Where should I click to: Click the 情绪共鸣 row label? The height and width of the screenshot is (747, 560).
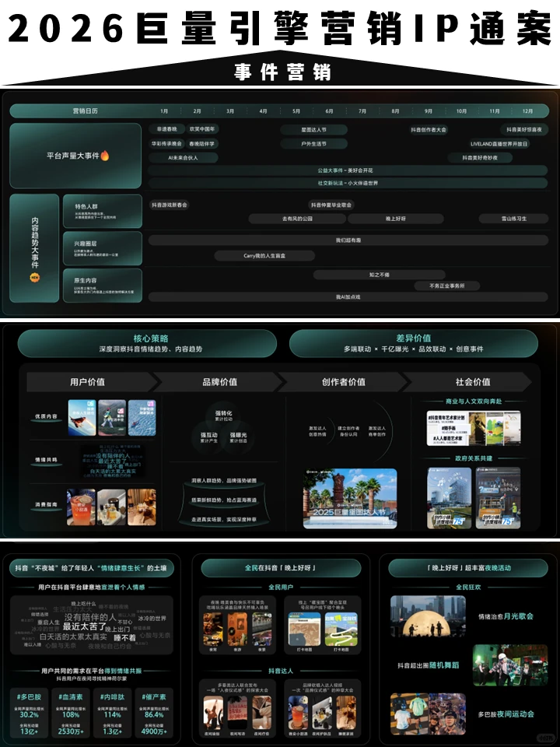46,460
